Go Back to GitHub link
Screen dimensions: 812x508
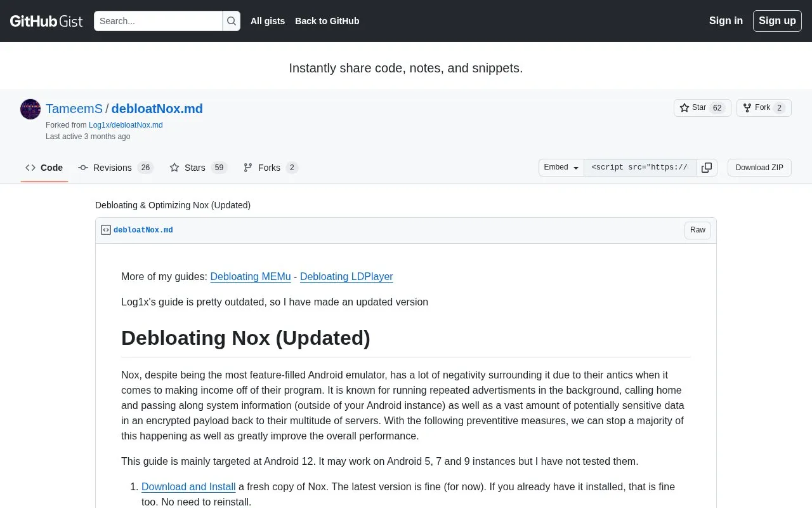click(x=327, y=21)
